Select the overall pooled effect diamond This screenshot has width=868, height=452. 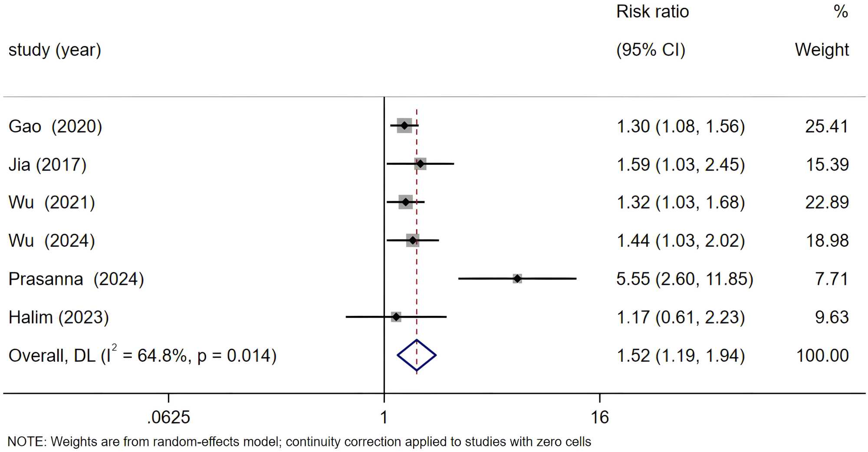point(416,355)
